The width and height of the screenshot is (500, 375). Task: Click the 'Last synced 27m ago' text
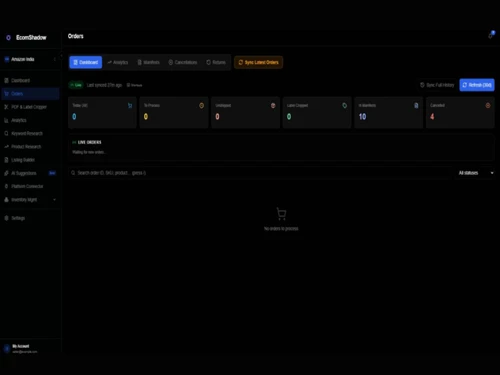[x=104, y=85]
